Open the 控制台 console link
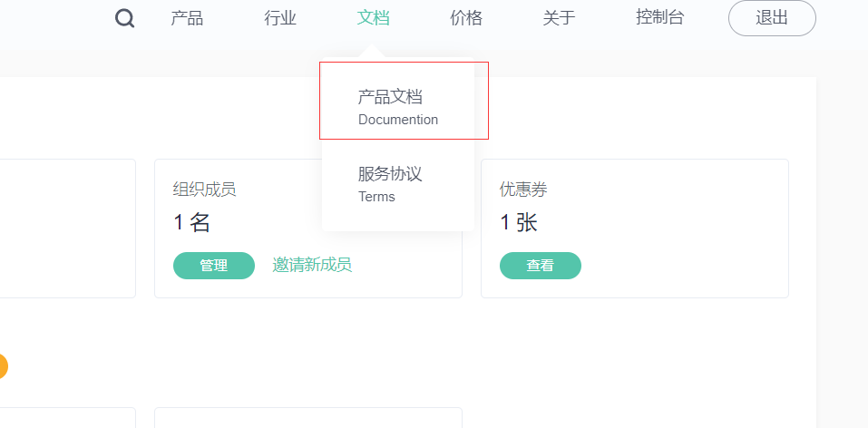 (660, 18)
